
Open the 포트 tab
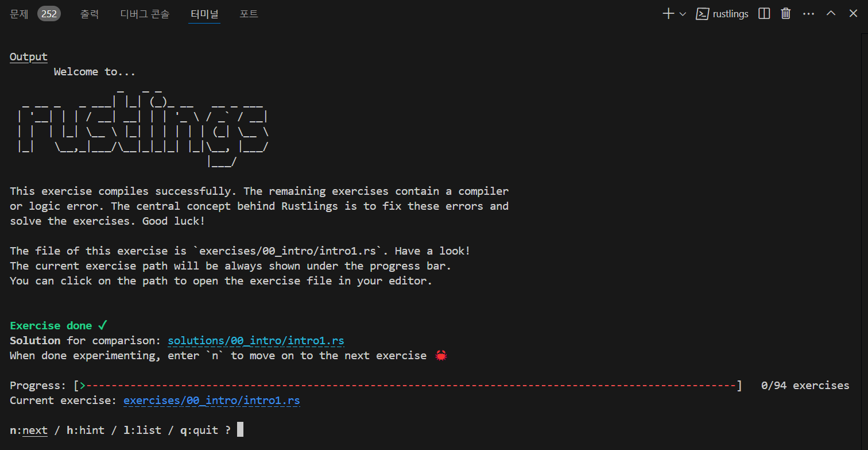(x=249, y=14)
